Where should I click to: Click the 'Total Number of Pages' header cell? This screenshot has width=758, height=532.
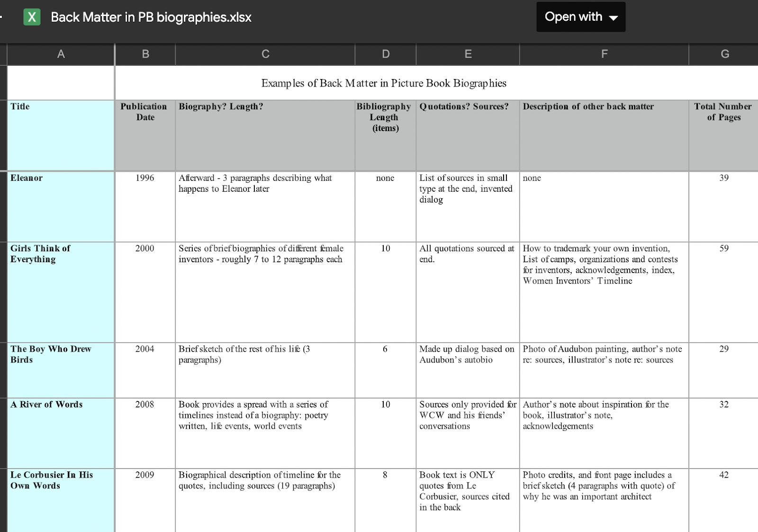tap(724, 135)
